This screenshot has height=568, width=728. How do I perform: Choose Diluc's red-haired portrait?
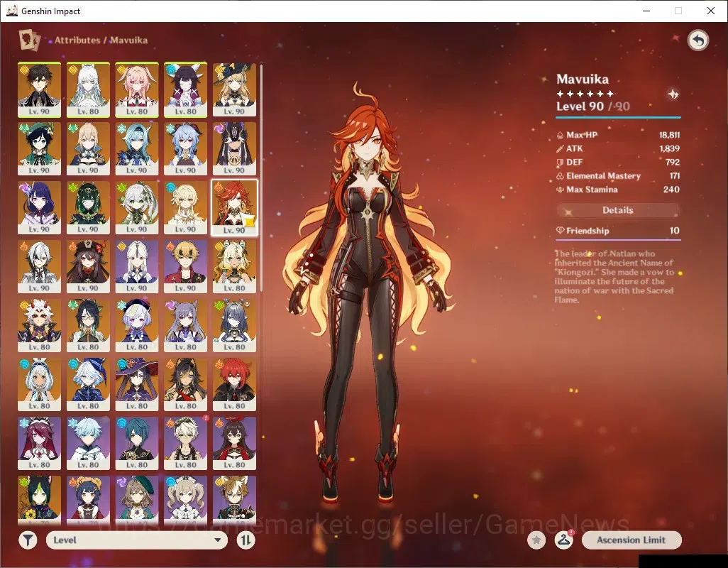point(234,385)
